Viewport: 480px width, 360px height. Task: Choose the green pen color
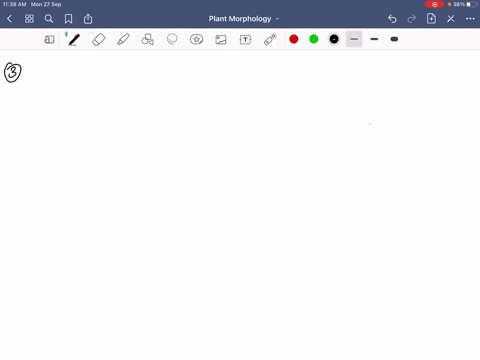(x=314, y=39)
